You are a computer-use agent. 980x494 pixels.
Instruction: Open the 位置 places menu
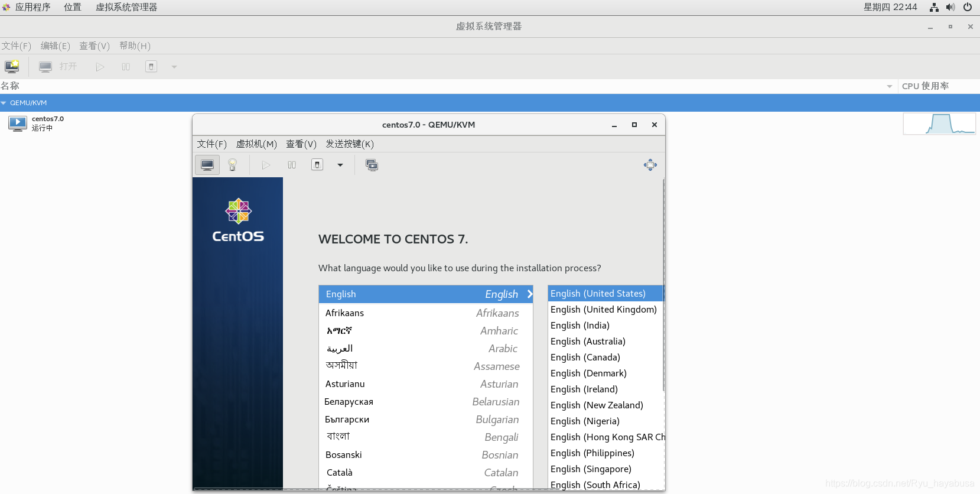pyautogui.click(x=73, y=7)
